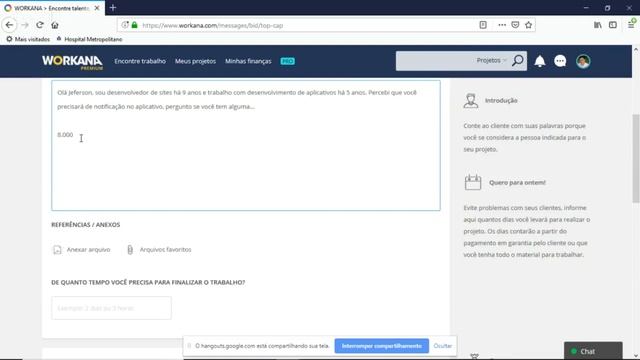Toggle the browser sidebar icon
Screen dimensions: 640x360
pos(613,25)
